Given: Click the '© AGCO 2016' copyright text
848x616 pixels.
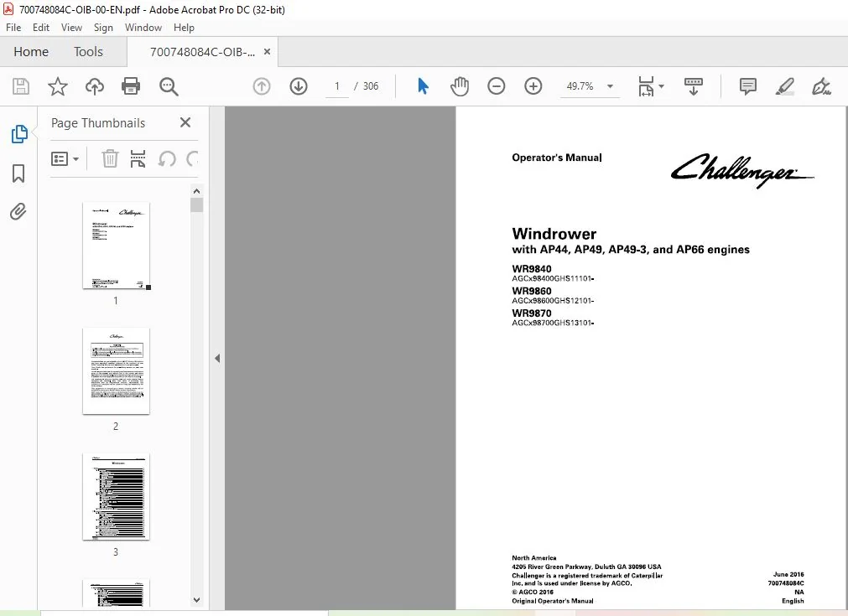Looking at the screenshot, I should coord(532,593).
